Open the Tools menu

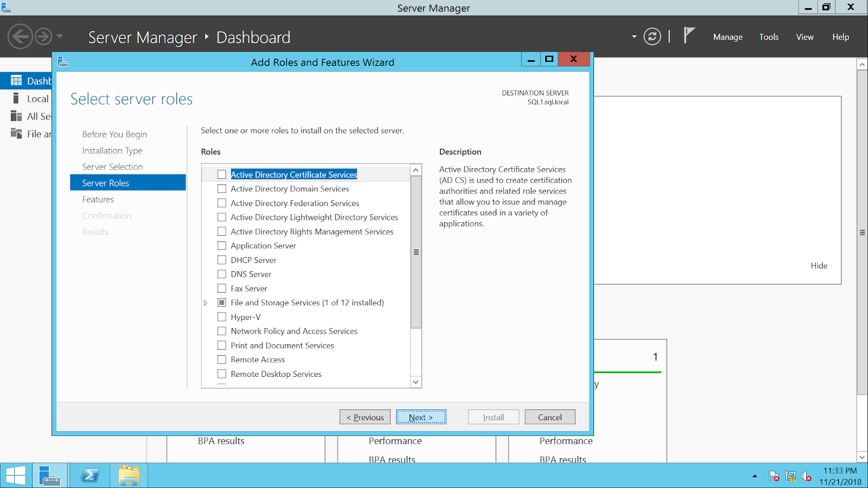[769, 36]
